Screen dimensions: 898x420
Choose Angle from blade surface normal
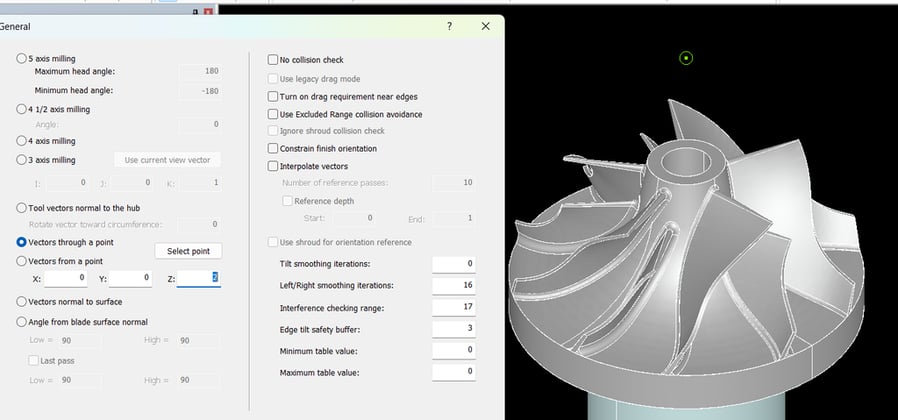tap(23, 322)
